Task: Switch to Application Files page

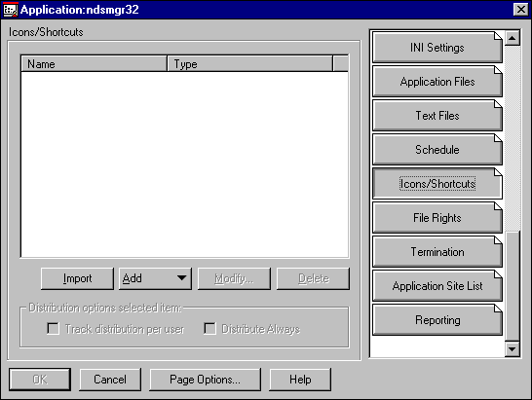Action: coord(437,82)
